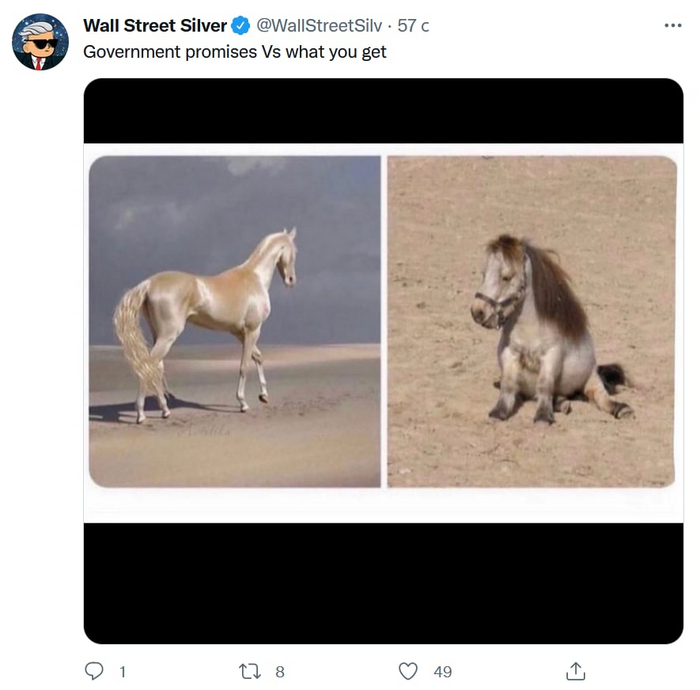This screenshot has width=700, height=690.
Task: Click the black bar above the photos
Action: [x=383, y=110]
